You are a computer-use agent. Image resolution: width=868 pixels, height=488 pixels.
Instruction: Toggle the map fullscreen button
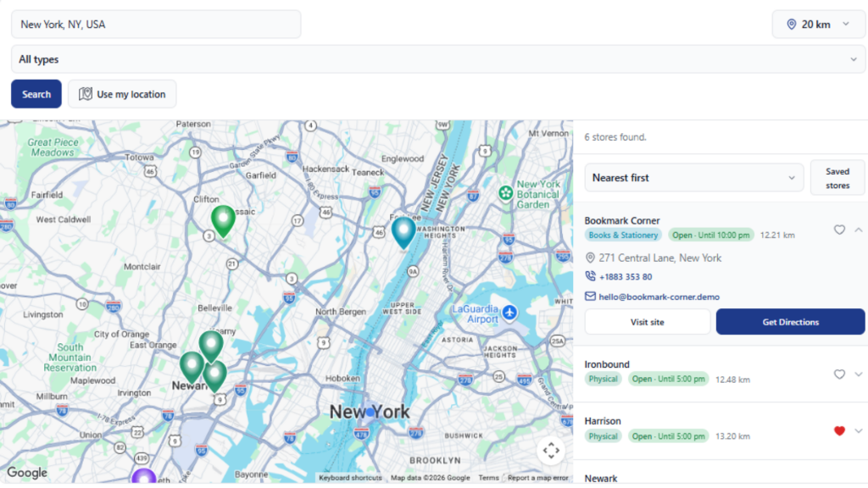(x=551, y=451)
